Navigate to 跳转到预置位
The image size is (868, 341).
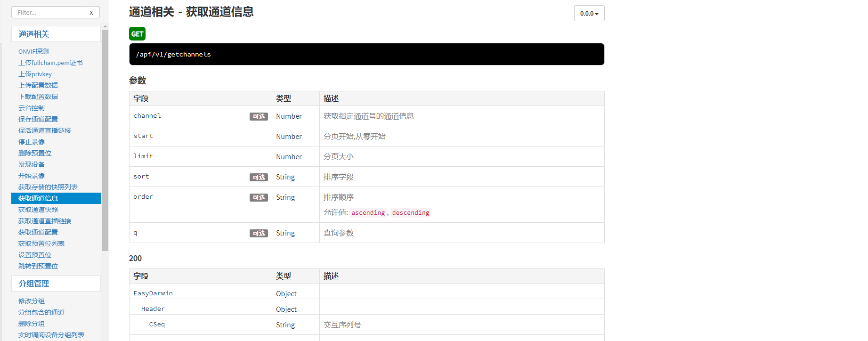38,266
